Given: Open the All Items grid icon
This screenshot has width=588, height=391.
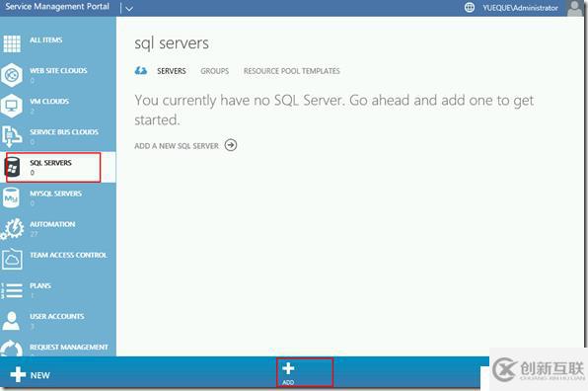Looking at the screenshot, I should (x=12, y=43).
